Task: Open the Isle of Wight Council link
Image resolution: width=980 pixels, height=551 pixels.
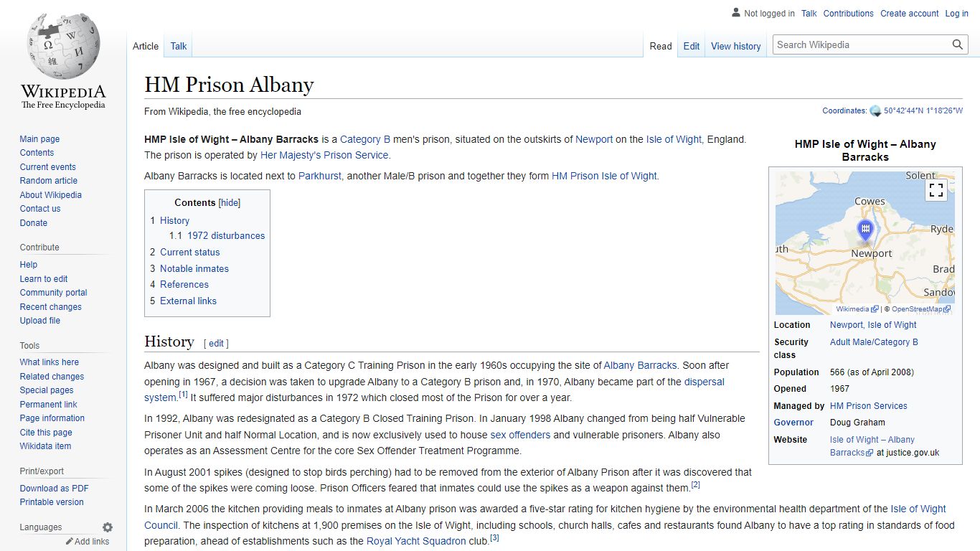Action: coord(545,517)
